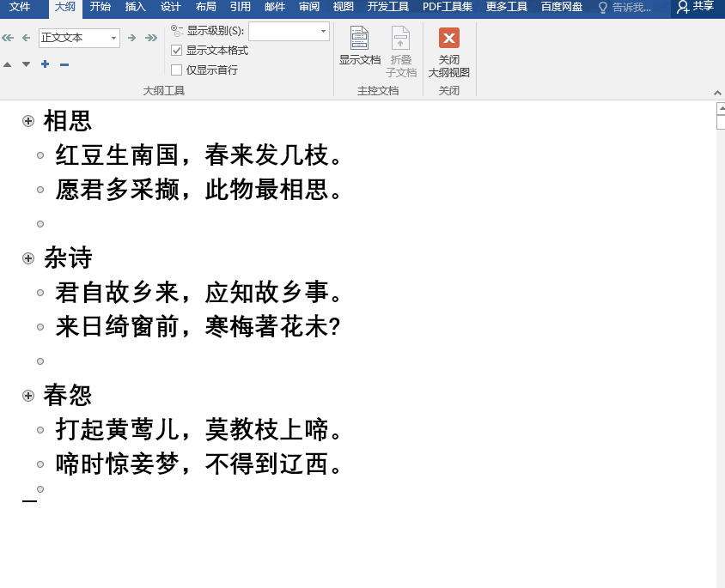Open the File (文件) tab
Image resolution: width=725 pixels, height=588 pixels.
click(20, 7)
